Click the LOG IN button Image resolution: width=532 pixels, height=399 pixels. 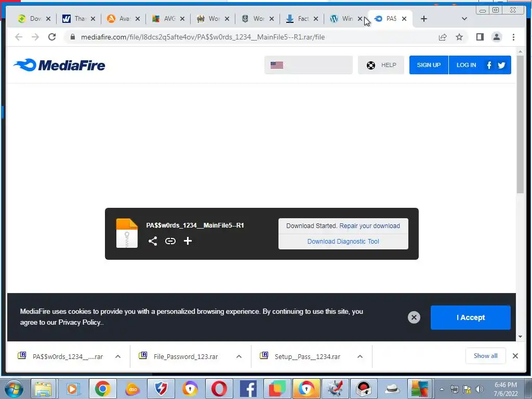click(466, 65)
